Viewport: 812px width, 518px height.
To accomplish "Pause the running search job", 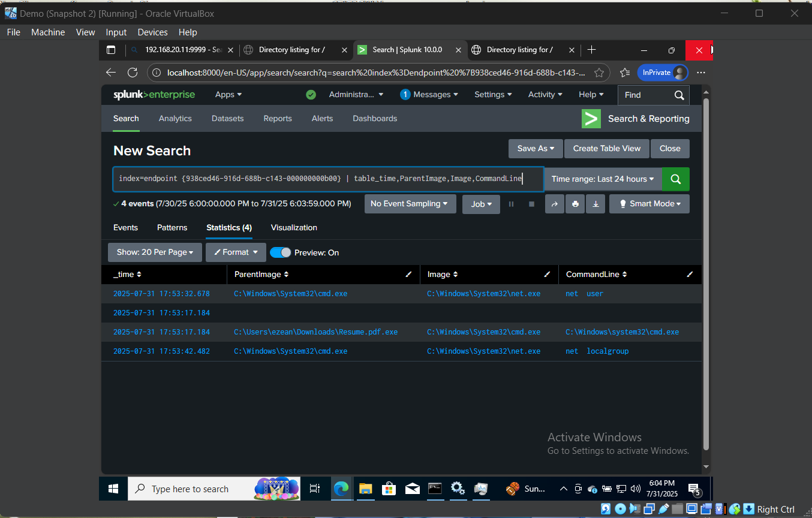I will [x=511, y=204].
